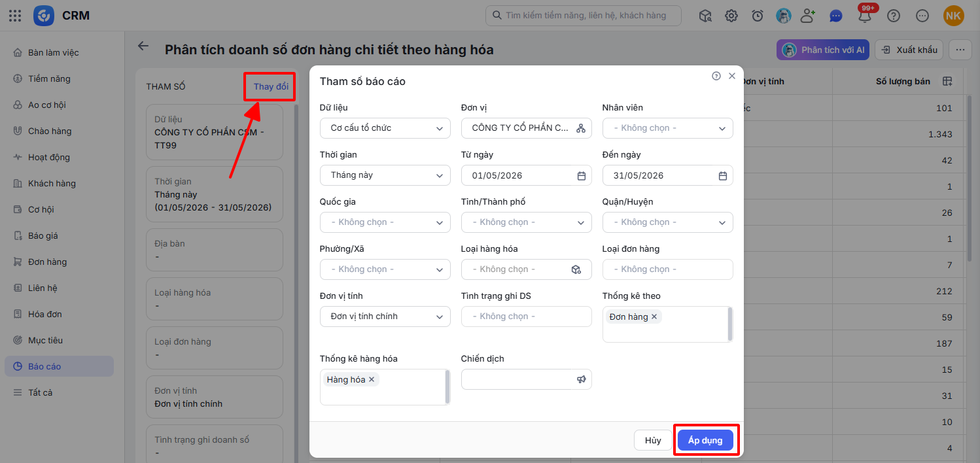The image size is (980, 463).
Task: Remove the Đơn hàng tag
Action: 654,317
